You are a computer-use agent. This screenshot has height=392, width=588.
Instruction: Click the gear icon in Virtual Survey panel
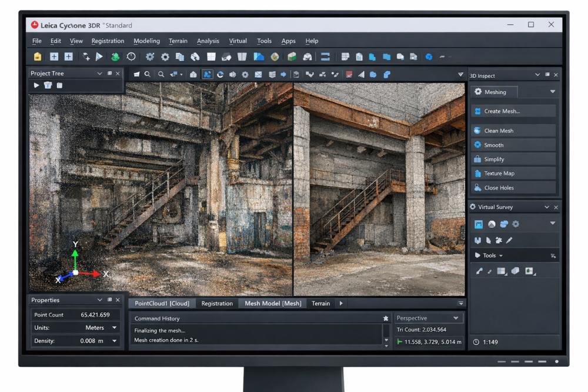point(516,224)
